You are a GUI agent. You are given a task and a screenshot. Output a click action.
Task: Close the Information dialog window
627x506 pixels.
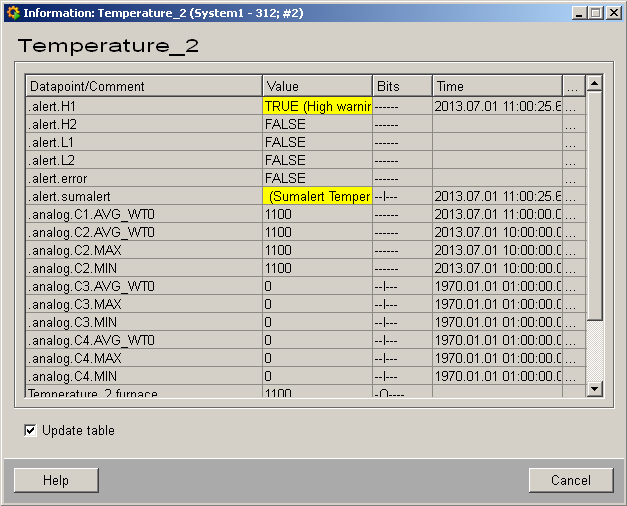pos(613,13)
